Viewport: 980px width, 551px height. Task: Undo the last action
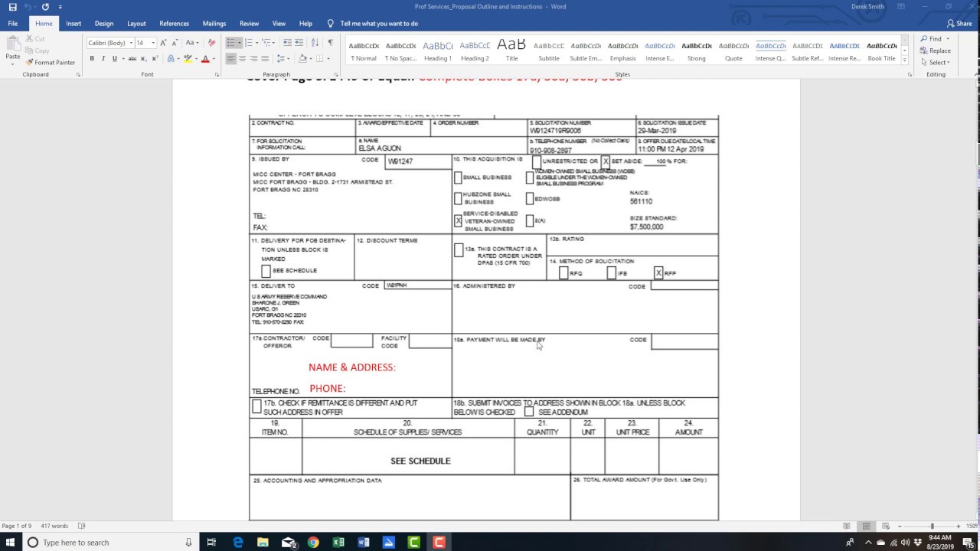[28, 7]
